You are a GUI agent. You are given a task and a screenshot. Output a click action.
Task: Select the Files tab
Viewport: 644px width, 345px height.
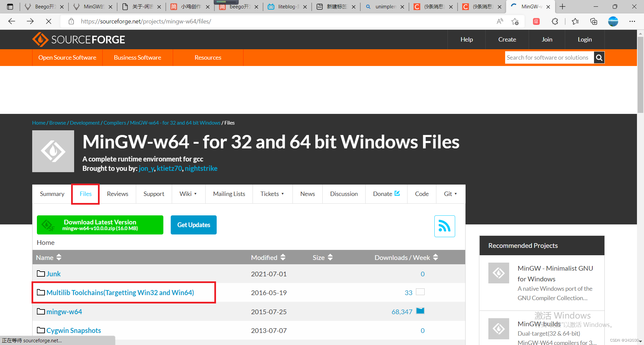(86, 194)
